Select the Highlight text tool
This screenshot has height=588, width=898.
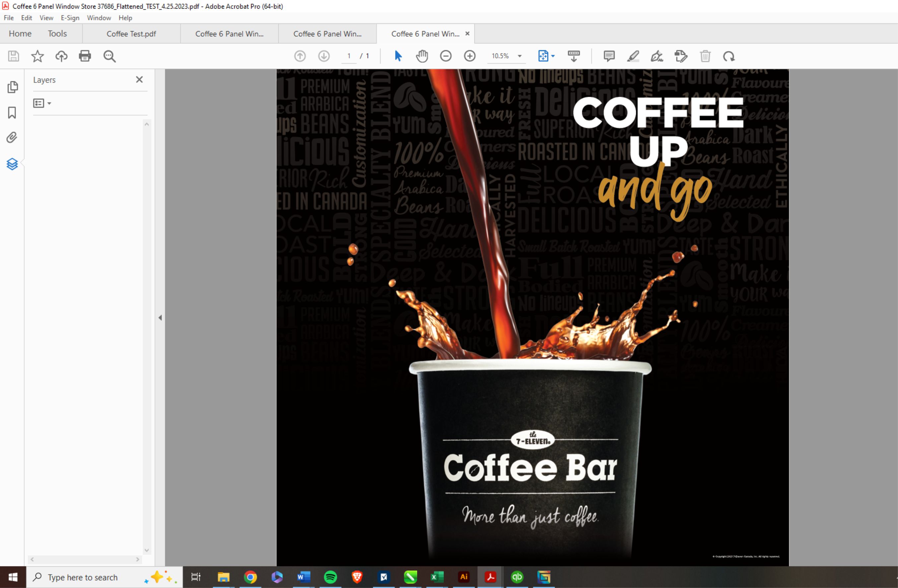tap(633, 56)
